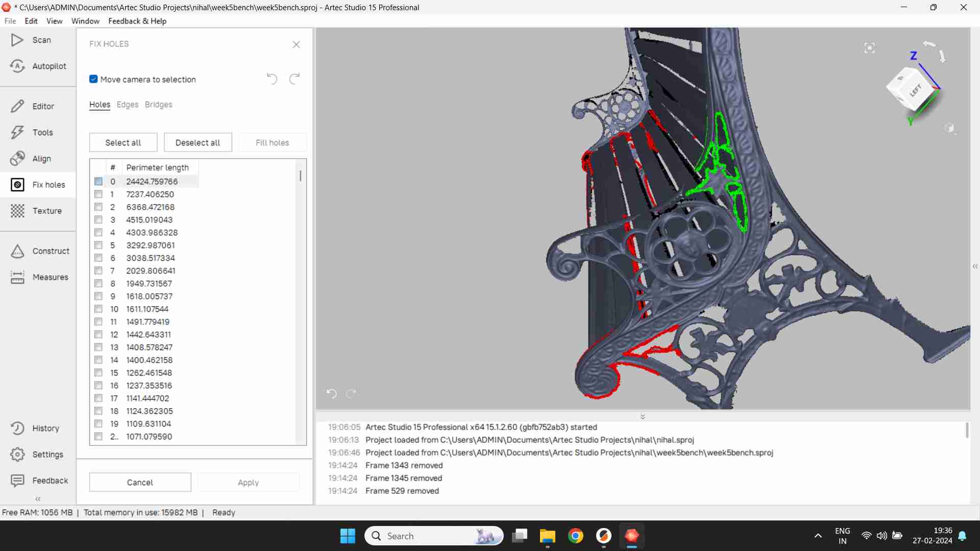980x551 pixels.
Task: Launch Autopilot from the sidebar
Action: tap(38, 66)
